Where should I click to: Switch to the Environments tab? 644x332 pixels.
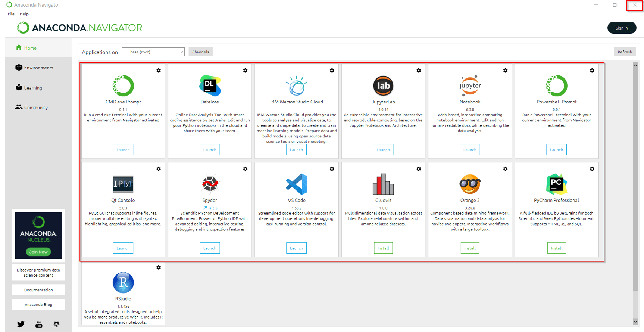point(38,68)
